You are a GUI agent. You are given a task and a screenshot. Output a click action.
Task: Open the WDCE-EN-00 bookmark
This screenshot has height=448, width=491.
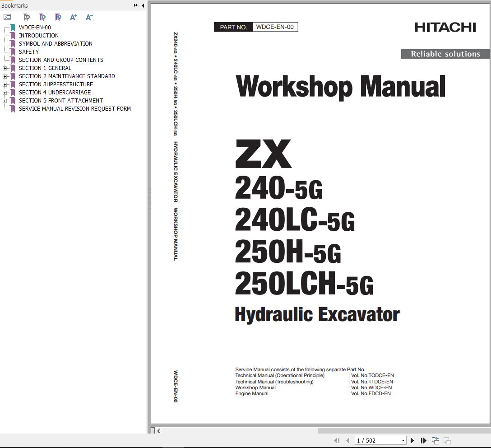pos(35,28)
